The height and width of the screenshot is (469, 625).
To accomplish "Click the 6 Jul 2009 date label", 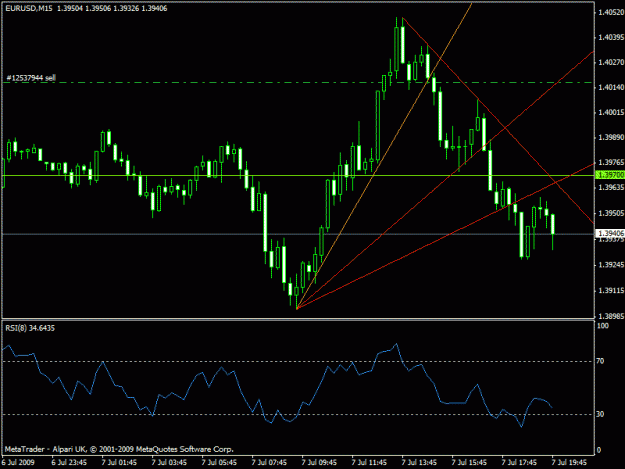I will coord(18,462).
